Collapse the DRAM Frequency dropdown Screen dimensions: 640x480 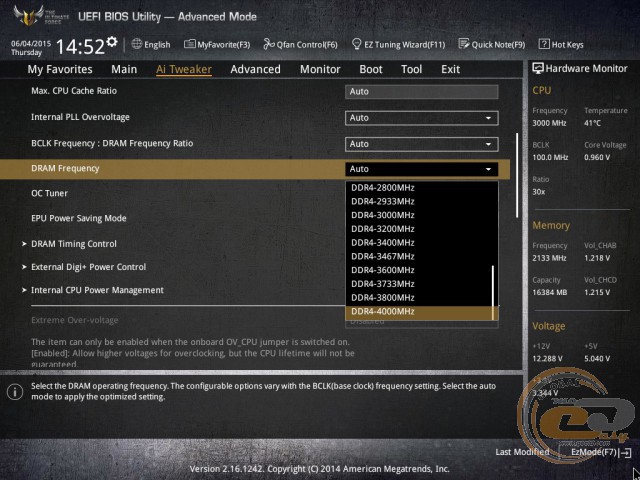click(422, 169)
